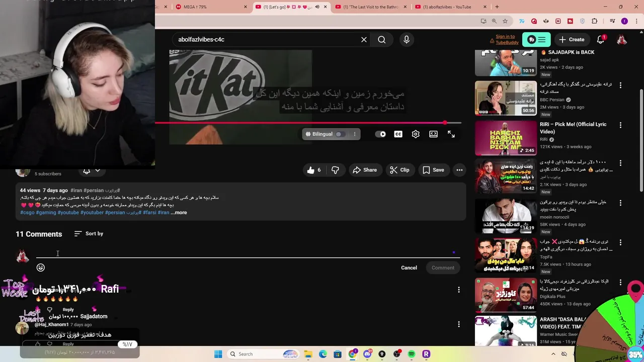Toggle the autoplay switch in player
The width and height of the screenshot is (644, 362).
tap(380, 134)
